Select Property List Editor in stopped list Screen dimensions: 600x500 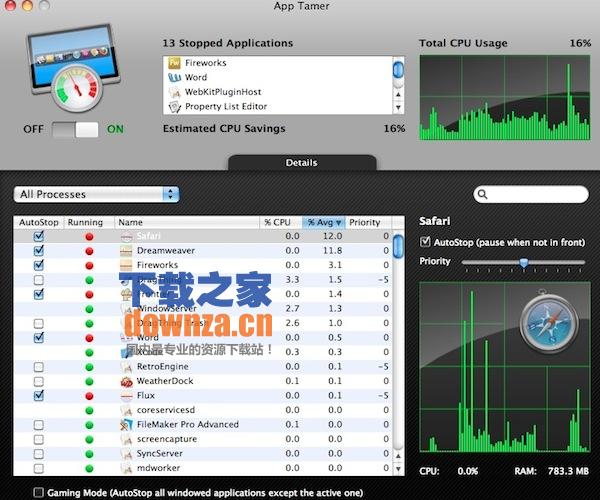(x=226, y=106)
